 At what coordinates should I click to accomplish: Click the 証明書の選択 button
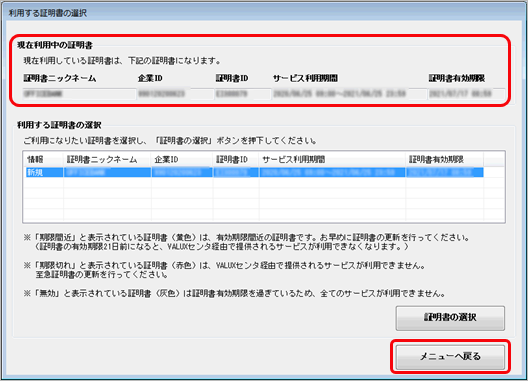[x=450, y=318]
